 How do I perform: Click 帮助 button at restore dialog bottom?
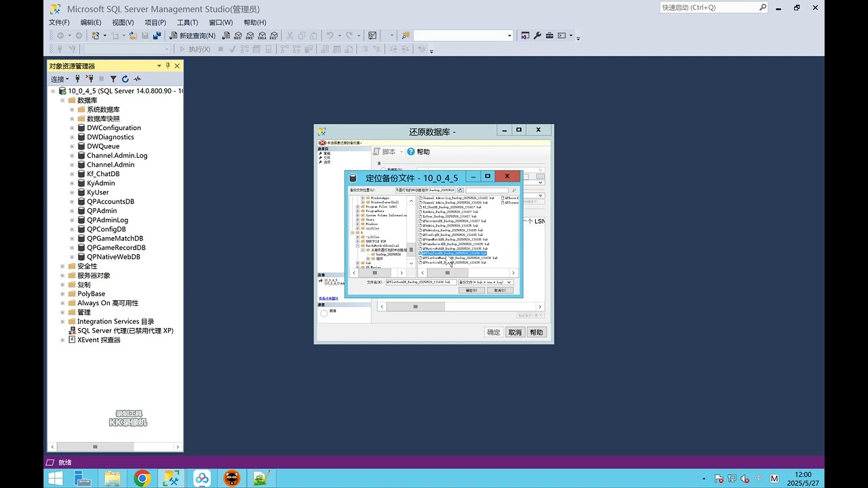point(536,332)
